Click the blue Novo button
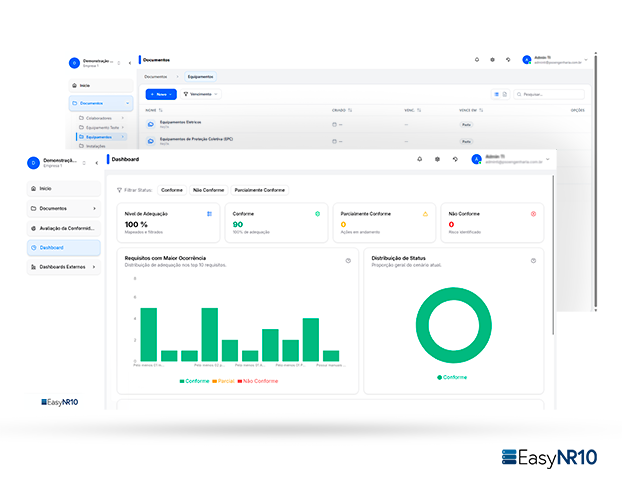The image size is (622, 483). pyautogui.click(x=160, y=94)
